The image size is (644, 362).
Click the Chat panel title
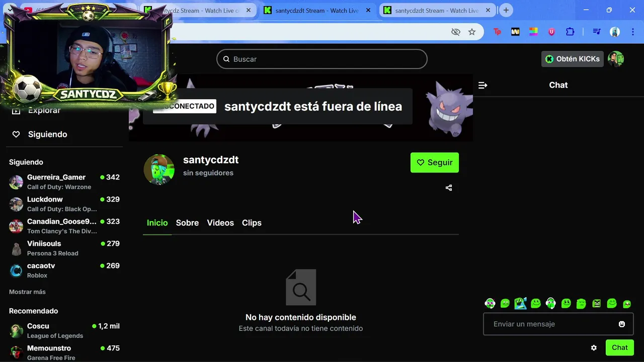point(558,85)
